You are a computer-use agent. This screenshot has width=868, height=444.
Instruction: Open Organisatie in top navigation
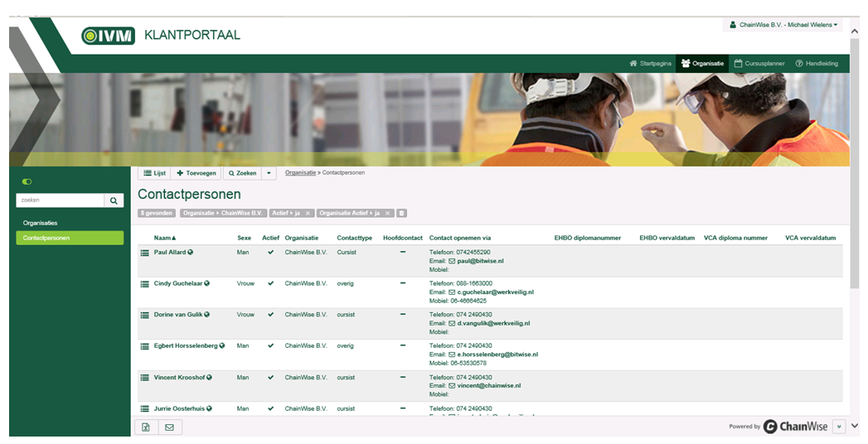pyautogui.click(x=702, y=64)
